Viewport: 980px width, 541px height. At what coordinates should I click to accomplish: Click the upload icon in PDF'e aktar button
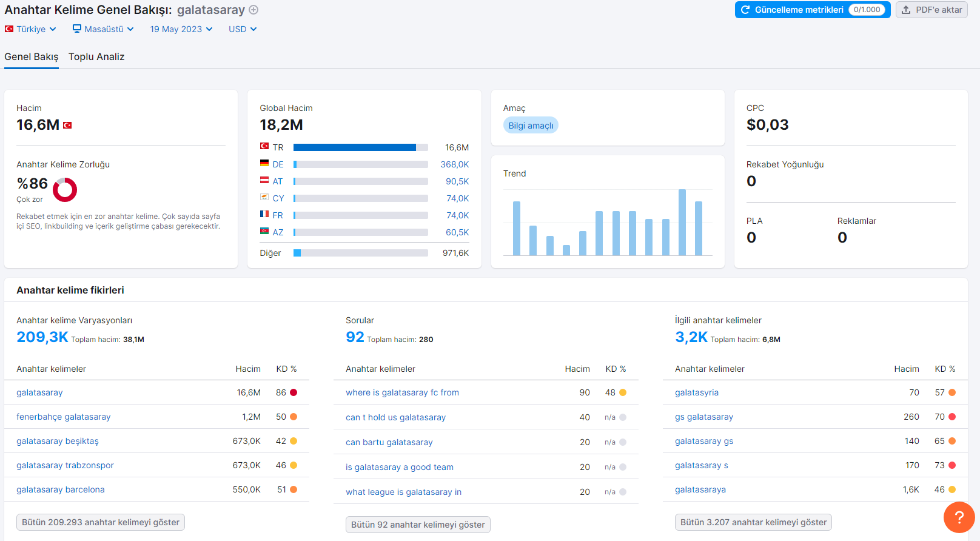[906, 10]
